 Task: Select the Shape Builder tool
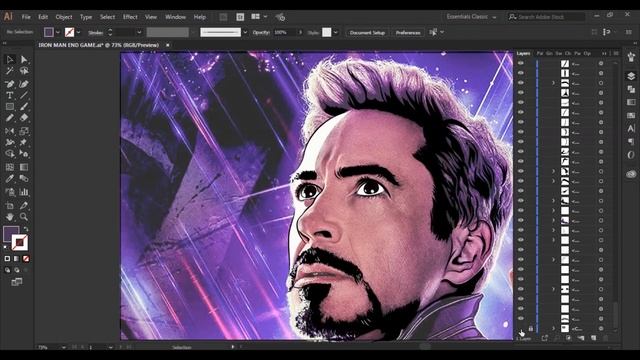(10, 154)
